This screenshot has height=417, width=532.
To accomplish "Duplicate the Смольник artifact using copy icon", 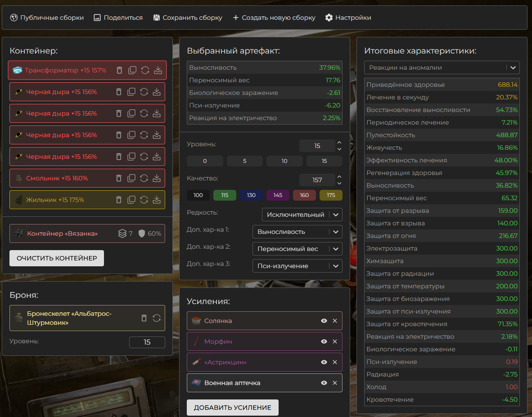I will [x=131, y=178].
